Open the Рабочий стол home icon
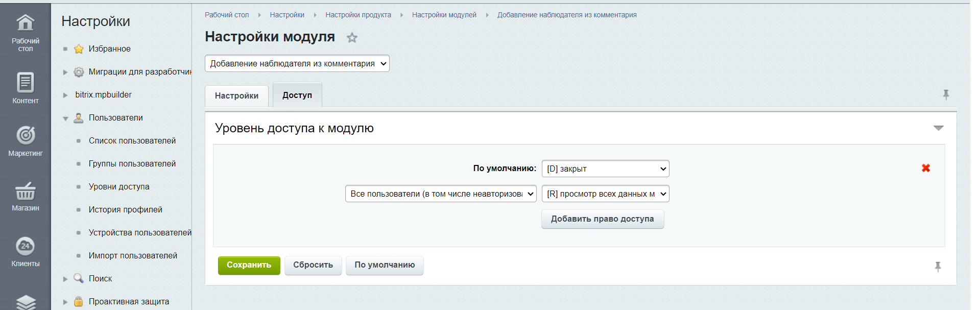 25,23
